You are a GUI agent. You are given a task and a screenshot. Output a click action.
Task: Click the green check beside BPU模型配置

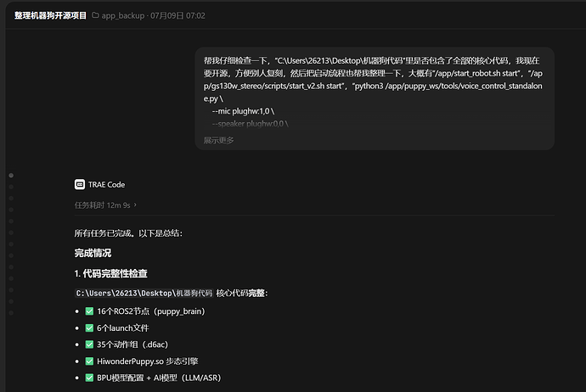pyautogui.click(x=89, y=378)
